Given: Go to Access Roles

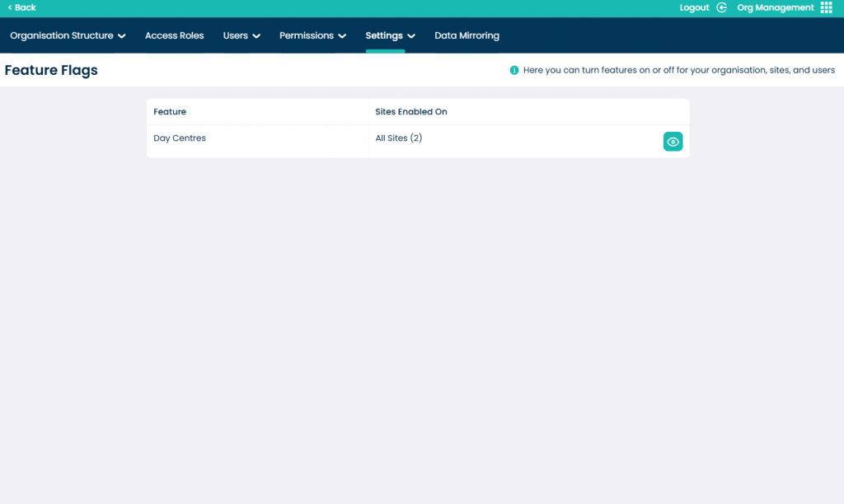Looking at the screenshot, I should click(x=174, y=35).
